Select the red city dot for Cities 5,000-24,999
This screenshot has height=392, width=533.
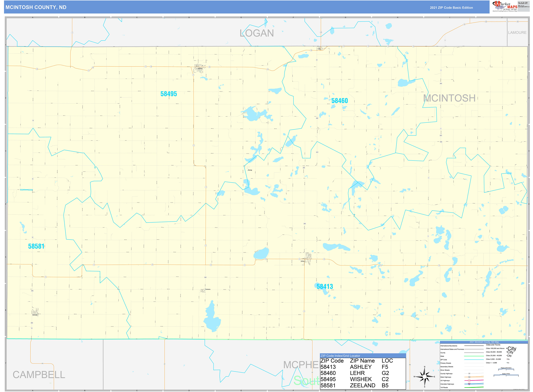pyautogui.click(x=507, y=359)
